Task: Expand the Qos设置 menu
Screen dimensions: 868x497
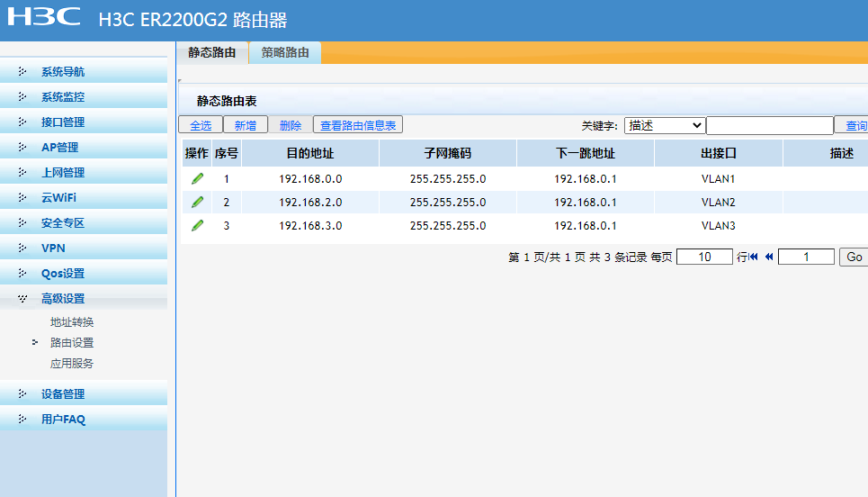Action: (84, 273)
